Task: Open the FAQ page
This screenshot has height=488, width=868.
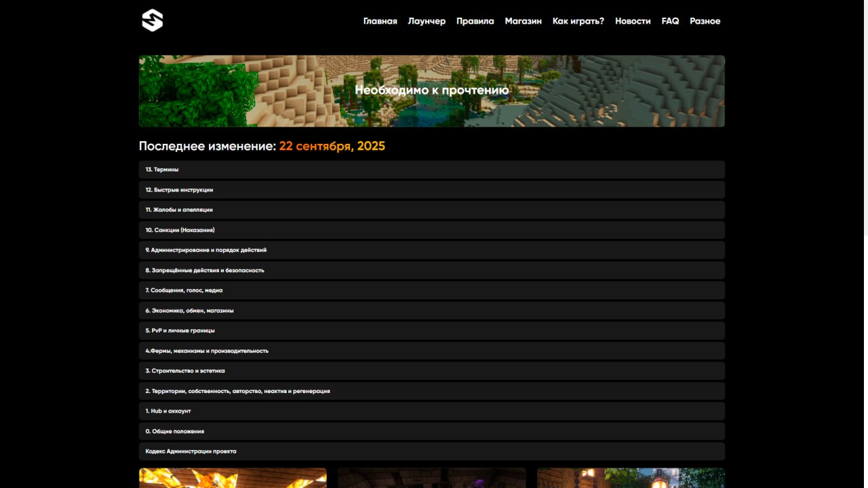Action: coord(670,21)
